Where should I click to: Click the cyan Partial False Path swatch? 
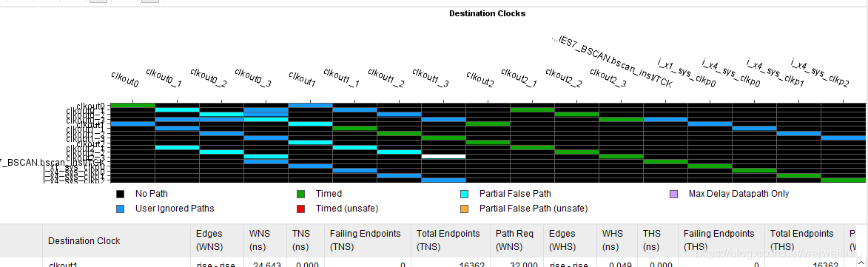tap(465, 194)
